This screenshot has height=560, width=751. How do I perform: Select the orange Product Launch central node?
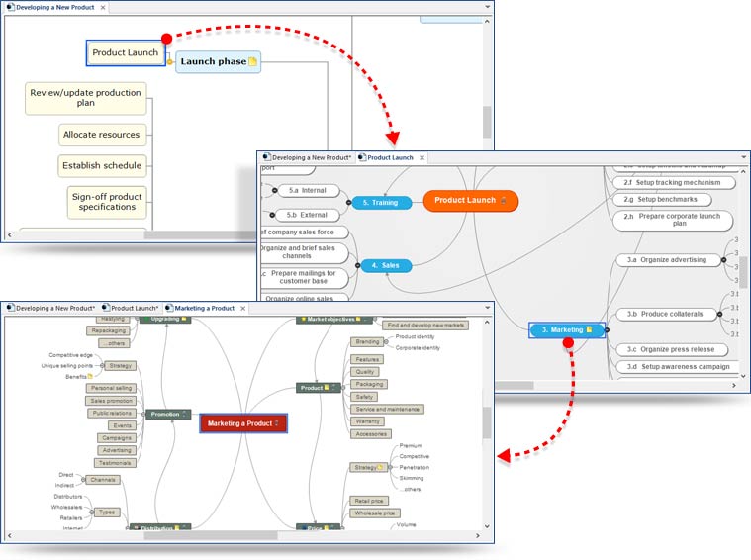click(470, 200)
